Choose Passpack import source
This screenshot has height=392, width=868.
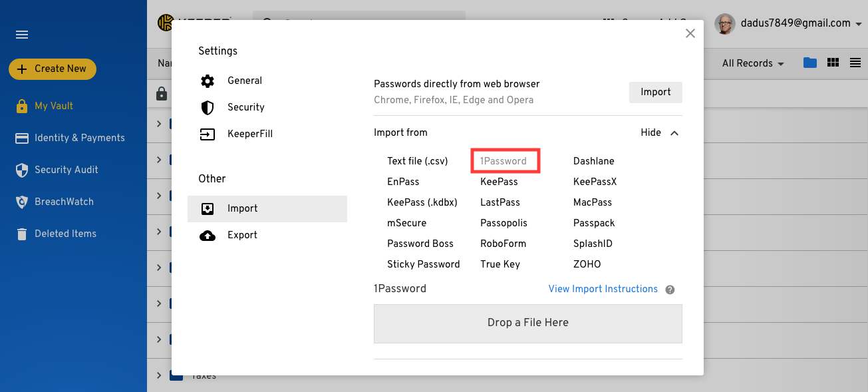click(x=594, y=223)
